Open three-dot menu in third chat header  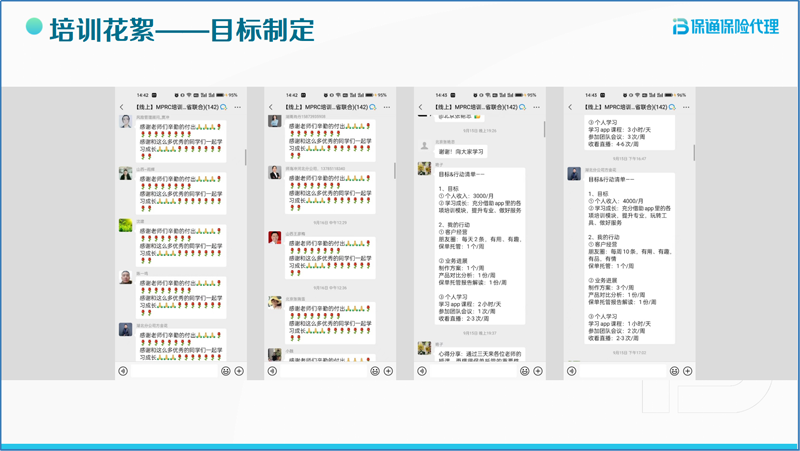click(x=537, y=107)
